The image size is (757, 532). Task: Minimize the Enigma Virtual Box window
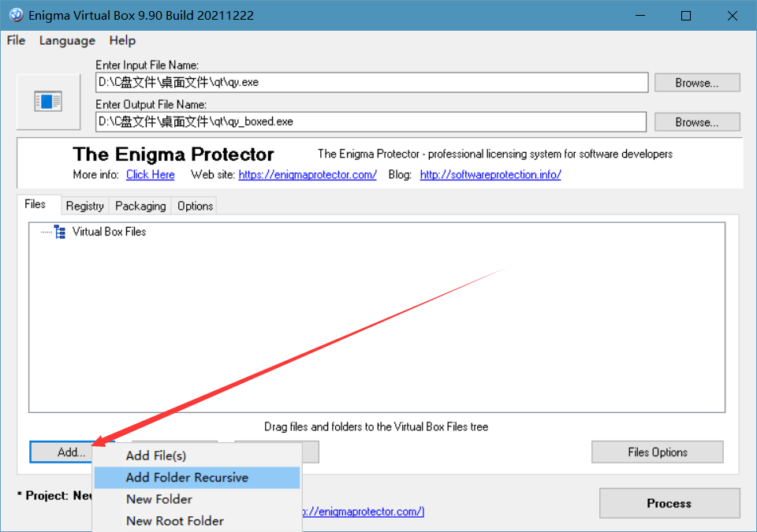pos(640,16)
